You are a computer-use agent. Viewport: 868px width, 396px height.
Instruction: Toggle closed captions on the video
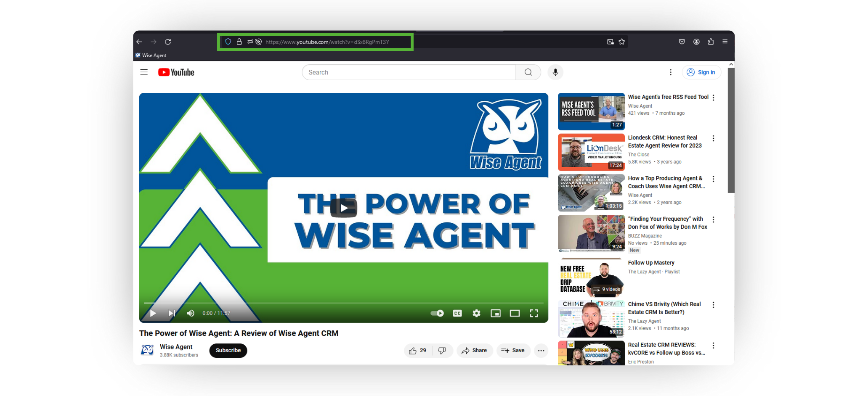(457, 313)
